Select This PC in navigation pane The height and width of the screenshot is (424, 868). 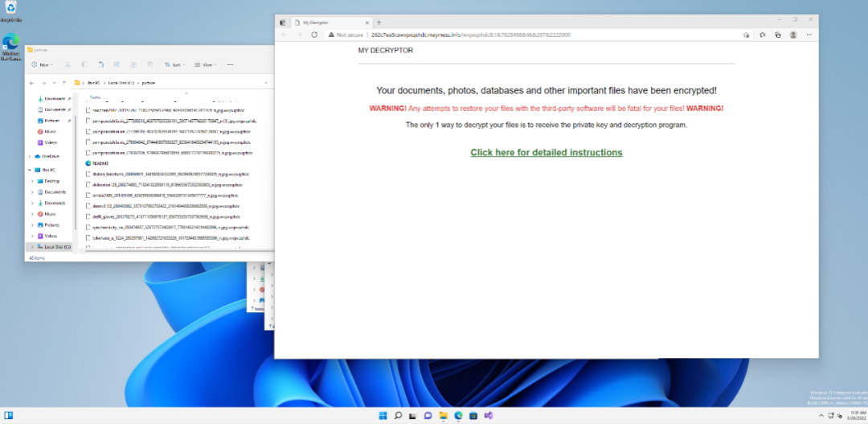click(45, 170)
